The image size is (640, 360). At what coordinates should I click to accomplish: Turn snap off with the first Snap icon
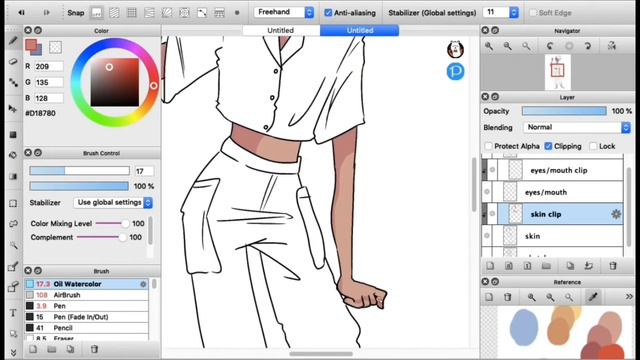click(x=97, y=13)
